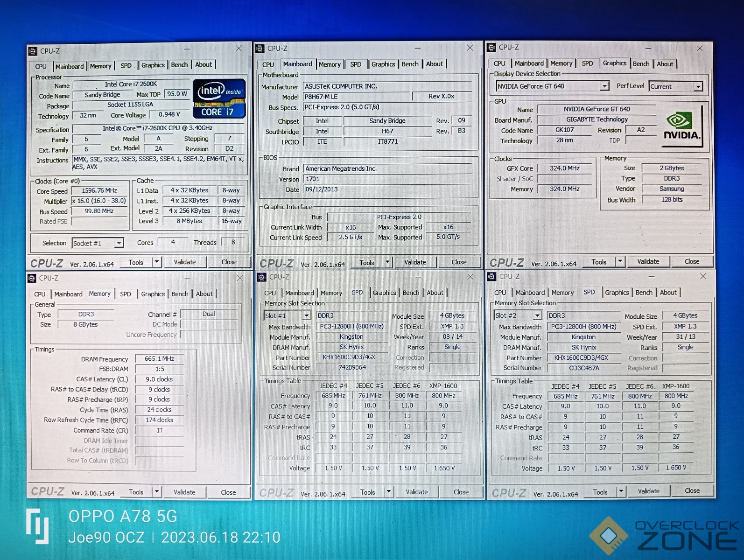
Task: Click Validate in the Slot #2 window
Action: coord(649,491)
